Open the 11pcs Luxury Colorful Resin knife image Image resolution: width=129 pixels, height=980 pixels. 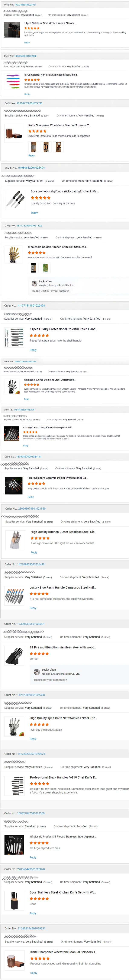14,337
